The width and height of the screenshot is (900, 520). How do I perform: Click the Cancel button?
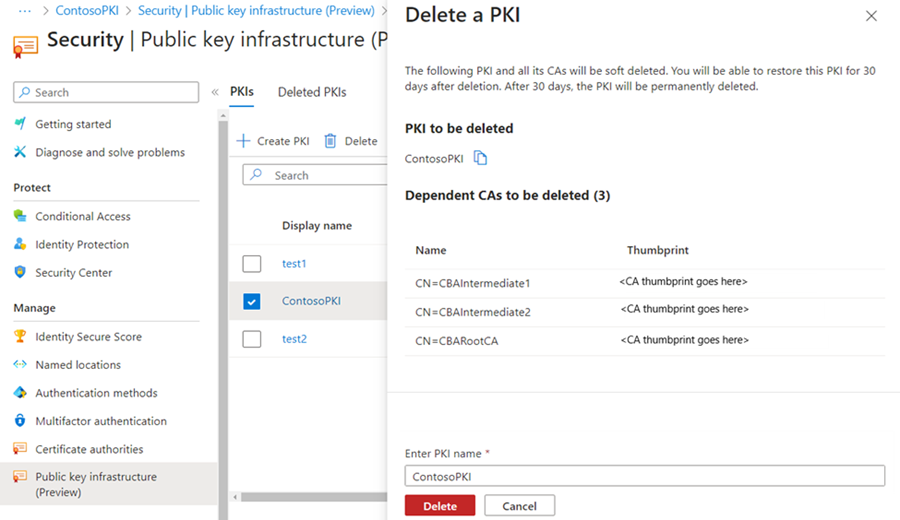coord(519,506)
